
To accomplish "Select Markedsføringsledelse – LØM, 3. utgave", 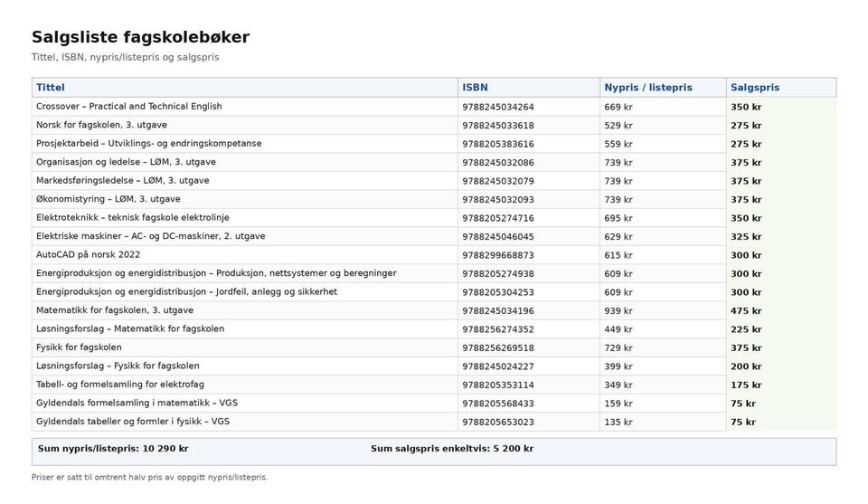I will tap(122, 181).
